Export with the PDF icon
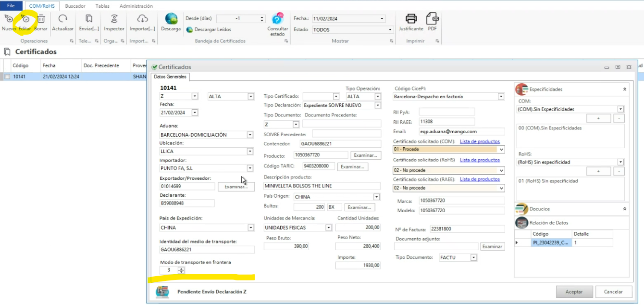 (432, 19)
